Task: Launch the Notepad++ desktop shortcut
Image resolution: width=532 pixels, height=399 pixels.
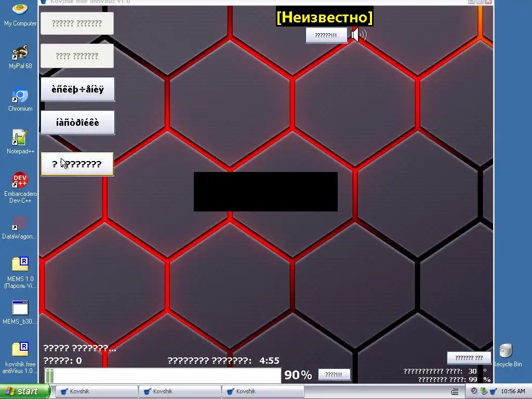Action: tap(20, 142)
